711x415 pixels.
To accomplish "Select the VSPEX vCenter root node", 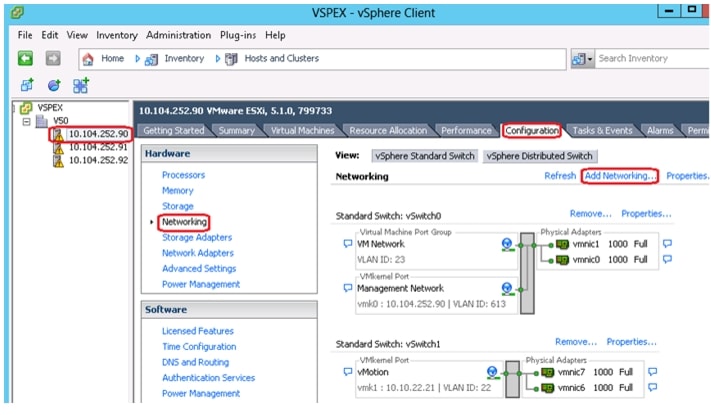I will tap(50, 107).
